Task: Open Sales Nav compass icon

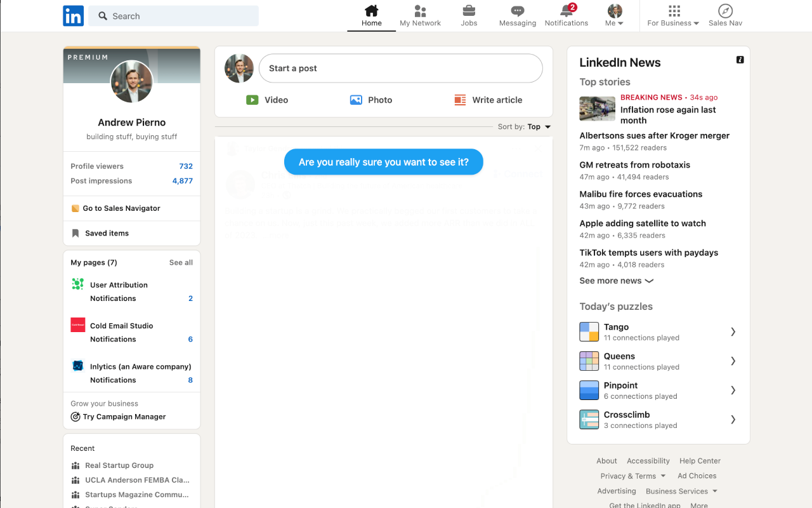Action: (x=725, y=11)
